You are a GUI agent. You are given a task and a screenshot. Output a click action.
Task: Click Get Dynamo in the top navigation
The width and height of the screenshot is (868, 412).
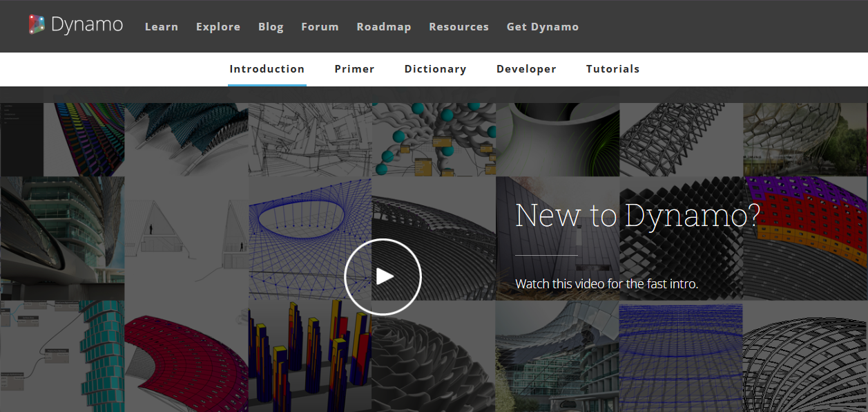(x=543, y=27)
